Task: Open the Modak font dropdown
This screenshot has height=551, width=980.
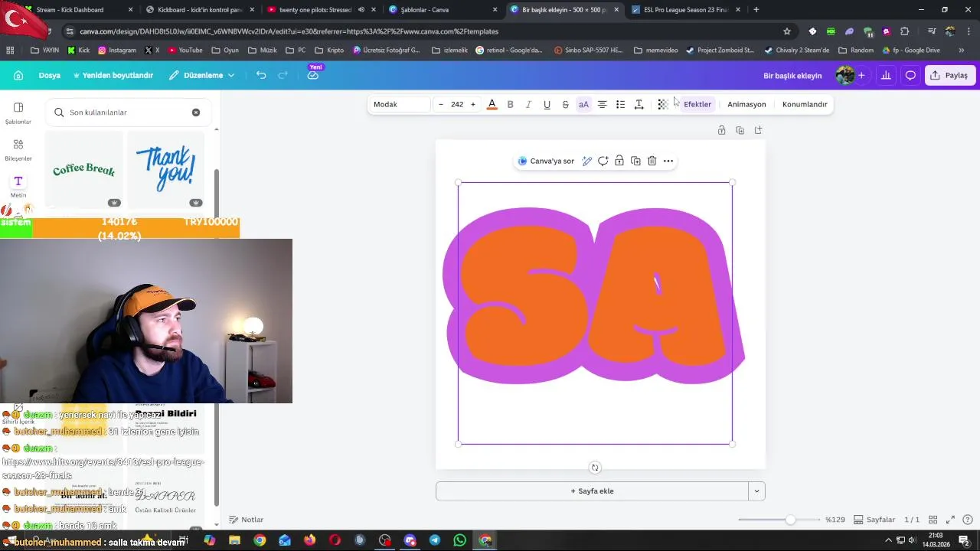Action: pos(400,104)
